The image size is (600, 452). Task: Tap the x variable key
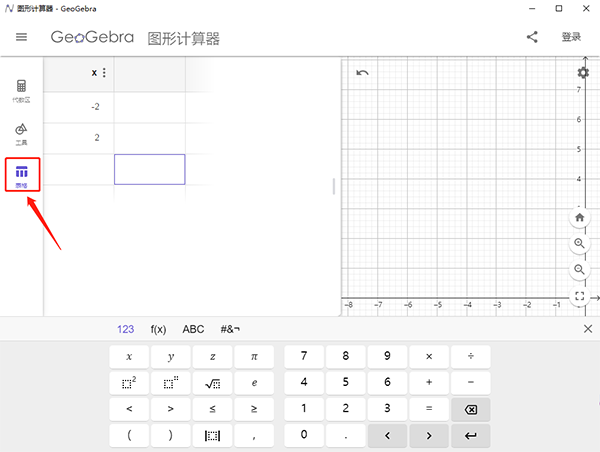[129, 357]
